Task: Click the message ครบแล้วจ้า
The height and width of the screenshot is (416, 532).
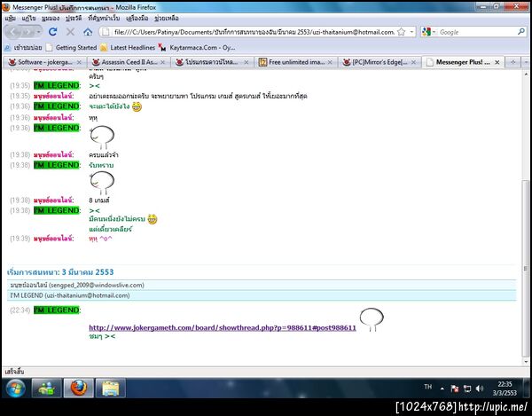Action: point(104,154)
